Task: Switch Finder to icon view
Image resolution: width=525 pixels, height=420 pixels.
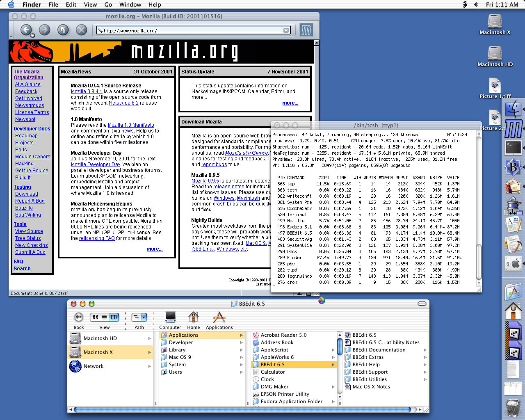Action: [x=95, y=317]
